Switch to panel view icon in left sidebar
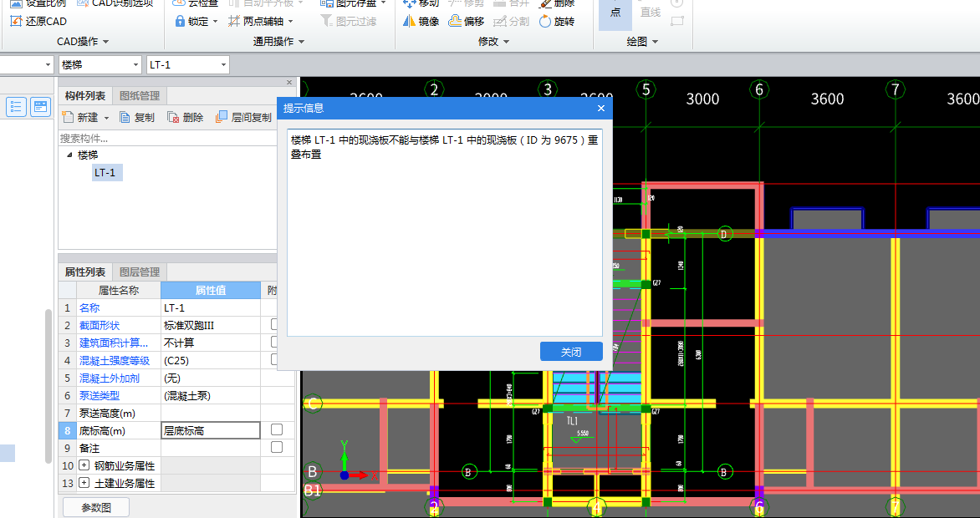 point(41,107)
